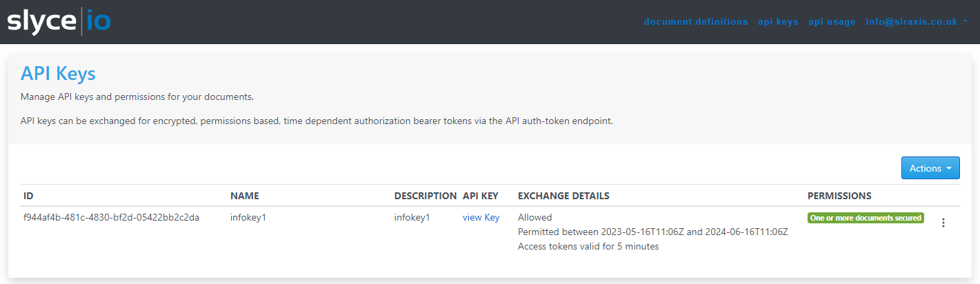Click the DESCRIPTION column header
Screen dimensions: 980x284
click(x=425, y=196)
